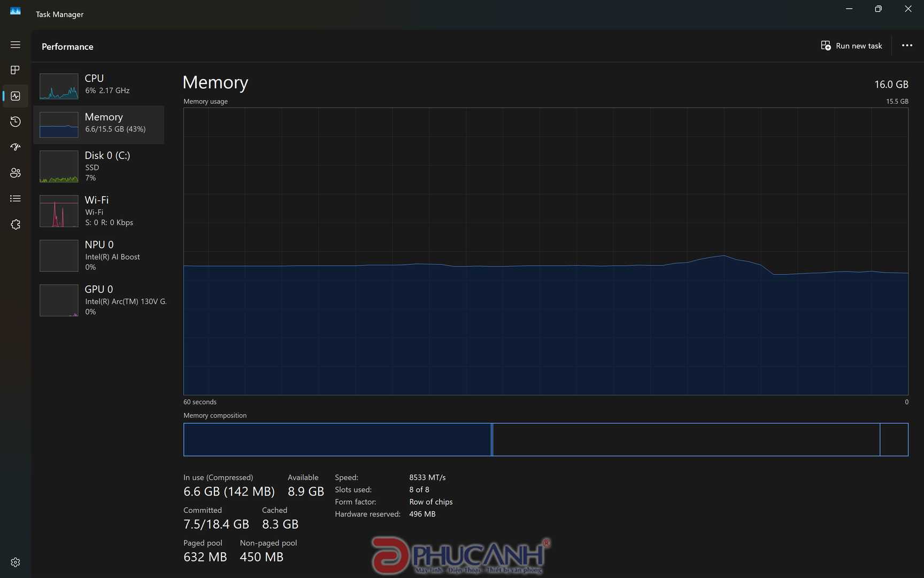Click the in-use segment of memory composition
The height and width of the screenshot is (578, 924).
click(x=337, y=439)
